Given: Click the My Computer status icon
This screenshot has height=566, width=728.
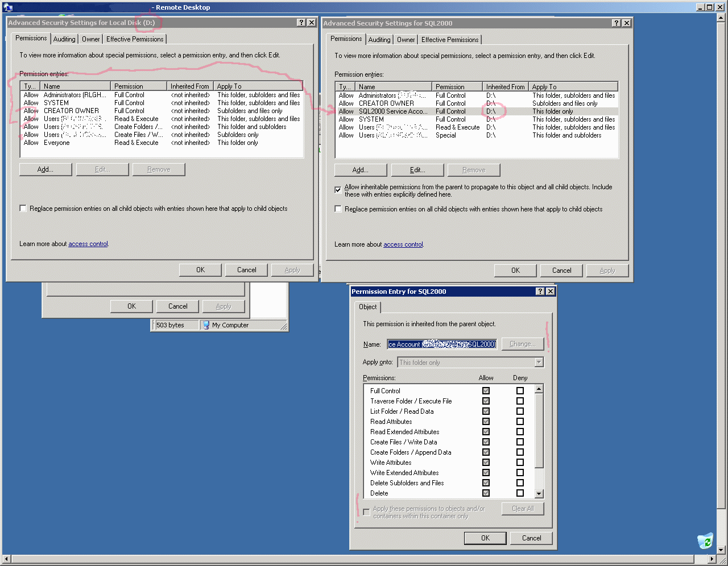Looking at the screenshot, I should pos(206,325).
